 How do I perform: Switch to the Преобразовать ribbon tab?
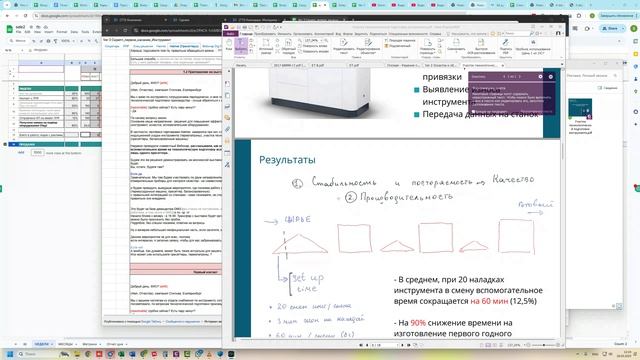pos(265,34)
